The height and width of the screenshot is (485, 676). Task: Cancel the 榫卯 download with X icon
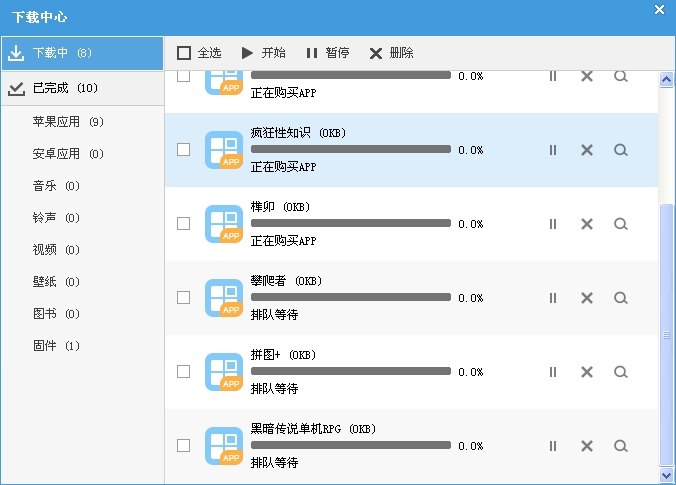pos(587,224)
